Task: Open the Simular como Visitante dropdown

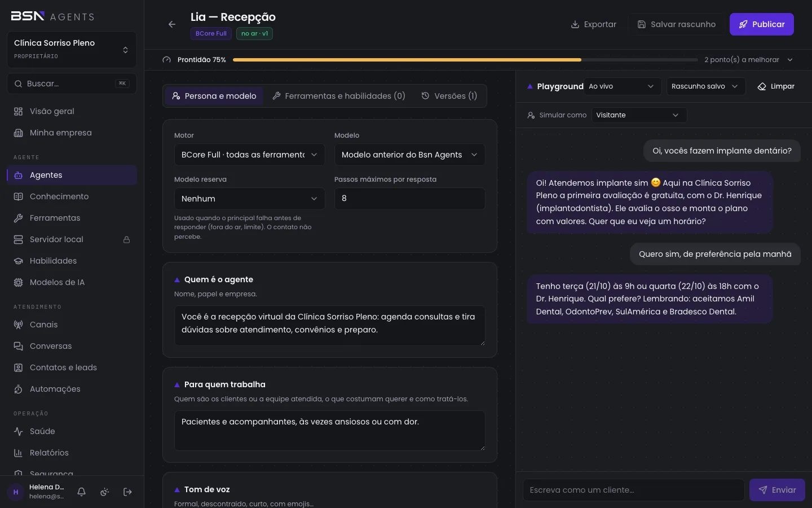Action: (639, 115)
